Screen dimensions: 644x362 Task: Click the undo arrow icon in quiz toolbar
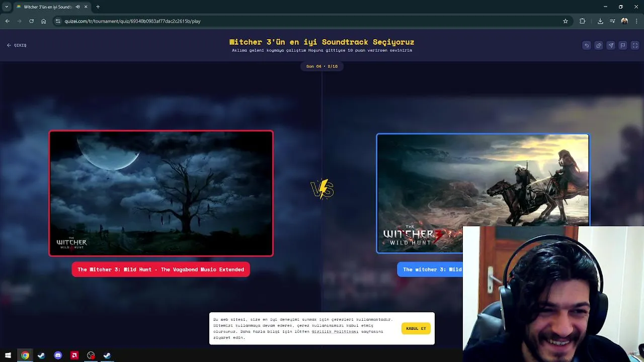coord(587,45)
